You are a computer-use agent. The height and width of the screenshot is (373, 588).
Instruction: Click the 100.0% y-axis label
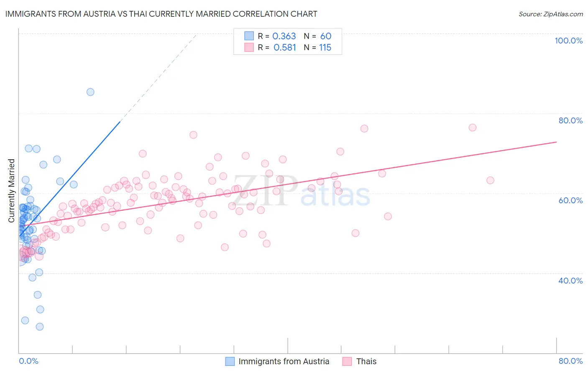tap(568, 41)
